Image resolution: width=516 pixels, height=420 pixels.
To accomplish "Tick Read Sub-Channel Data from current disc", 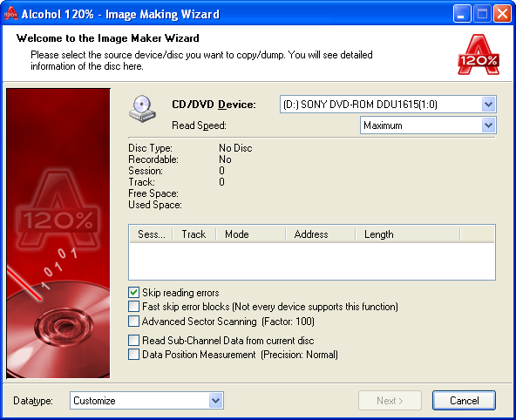I will pos(133,340).
